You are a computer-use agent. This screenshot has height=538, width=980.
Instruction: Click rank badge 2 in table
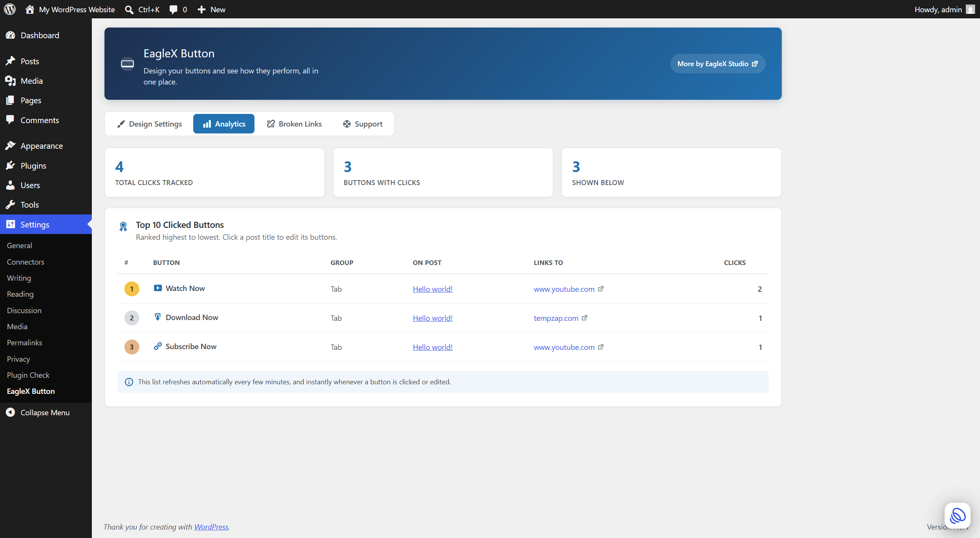[x=132, y=318]
